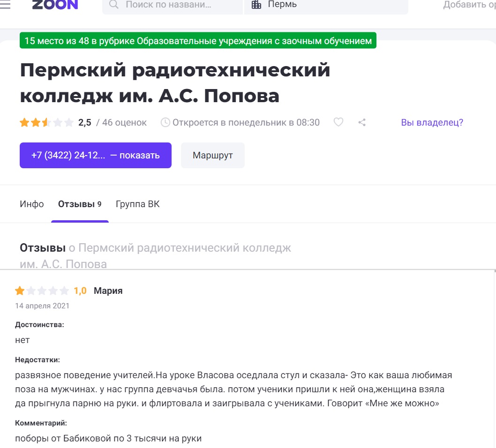The image size is (496, 448).
Task: Click the share icon
Action: 362,122
